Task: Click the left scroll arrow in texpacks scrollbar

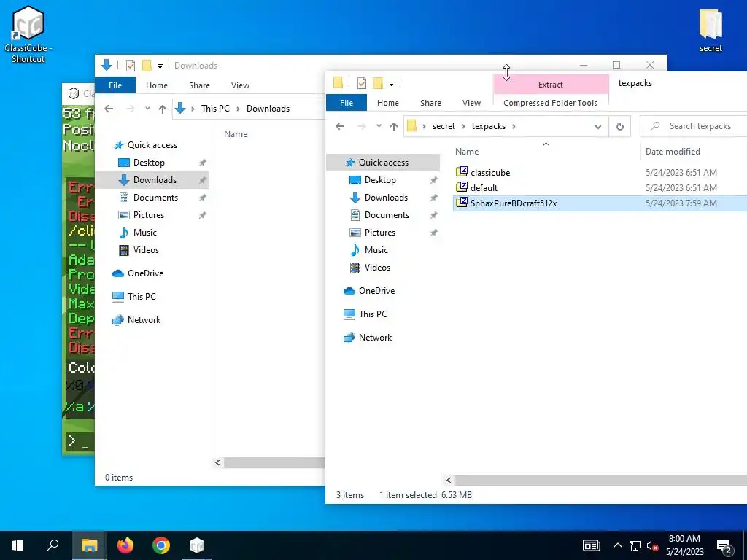Action: point(449,480)
